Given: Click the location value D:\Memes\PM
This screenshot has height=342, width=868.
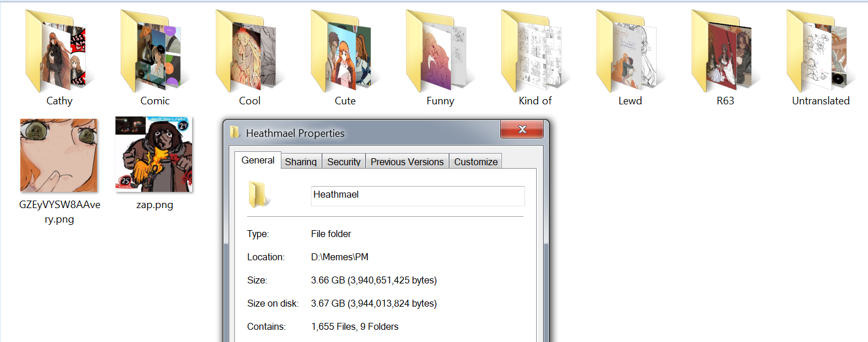Looking at the screenshot, I should click(339, 257).
